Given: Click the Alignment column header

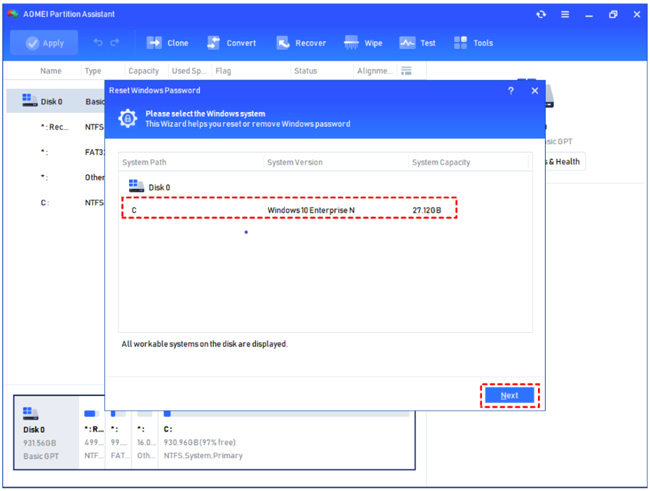Looking at the screenshot, I should [375, 71].
